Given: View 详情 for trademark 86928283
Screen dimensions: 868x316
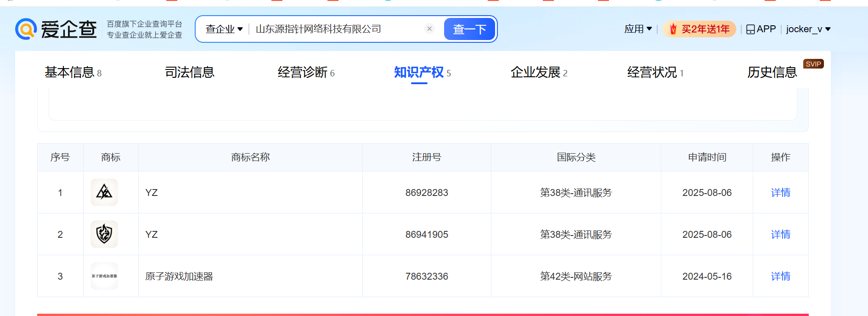Looking at the screenshot, I should 780,192.
